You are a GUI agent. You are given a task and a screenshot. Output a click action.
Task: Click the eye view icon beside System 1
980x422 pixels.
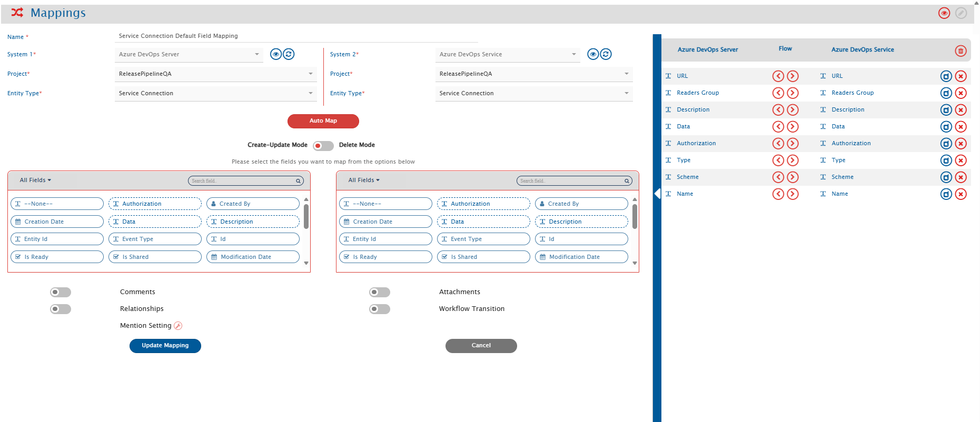click(x=275, y=54)
